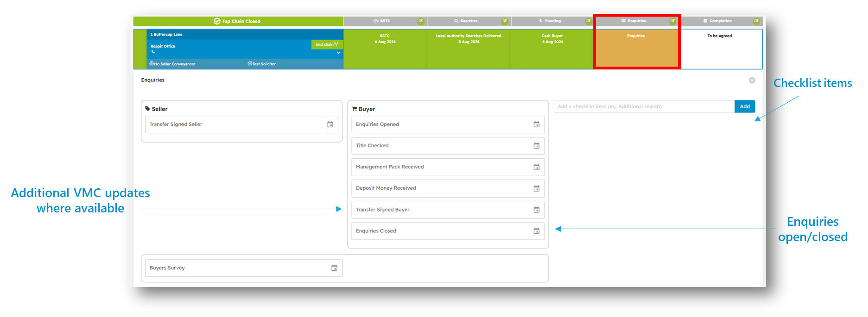Click the Reapit Office phone icon
The image size is (868, 317).
(x=153, y=52)
